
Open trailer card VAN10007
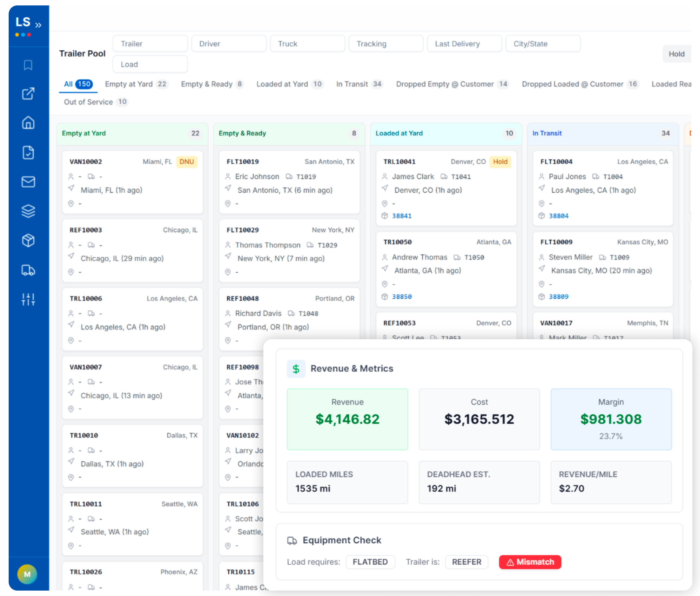click(x=132, y=387)
